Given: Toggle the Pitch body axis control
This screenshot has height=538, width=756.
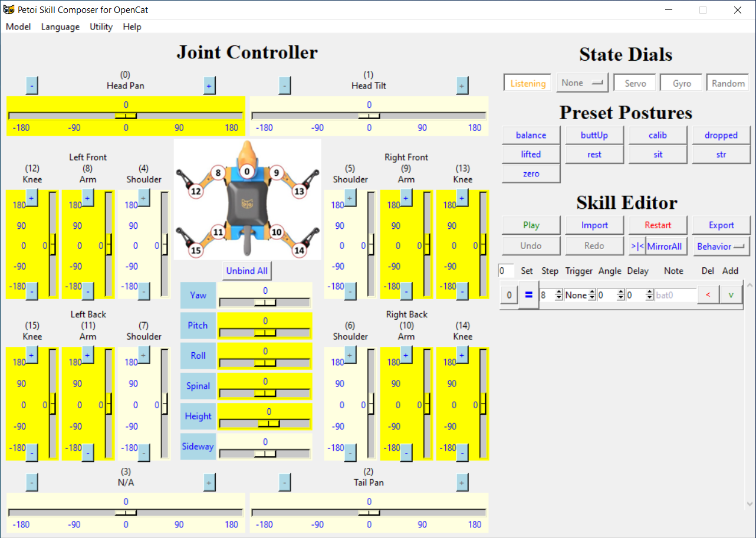Looking at the screenshot, I should (x=198, y=325).
